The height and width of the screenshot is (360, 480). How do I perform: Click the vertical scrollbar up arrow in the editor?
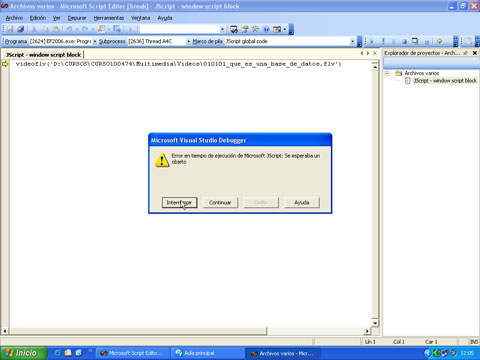point(375,67)
